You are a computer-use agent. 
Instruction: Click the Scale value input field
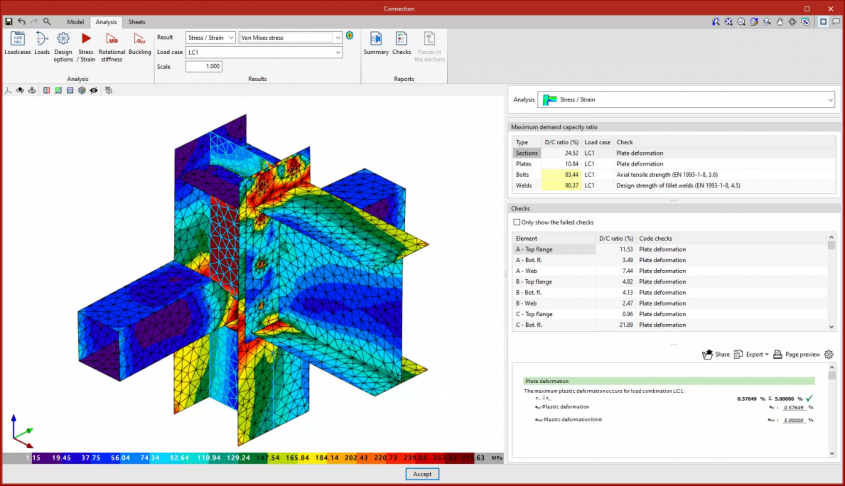pos(204,66)
